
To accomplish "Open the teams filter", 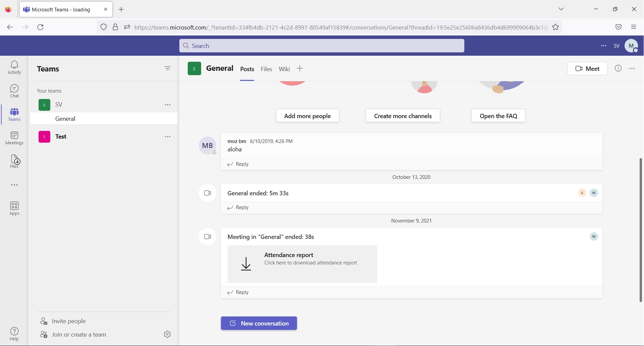I will click(168, 68).
